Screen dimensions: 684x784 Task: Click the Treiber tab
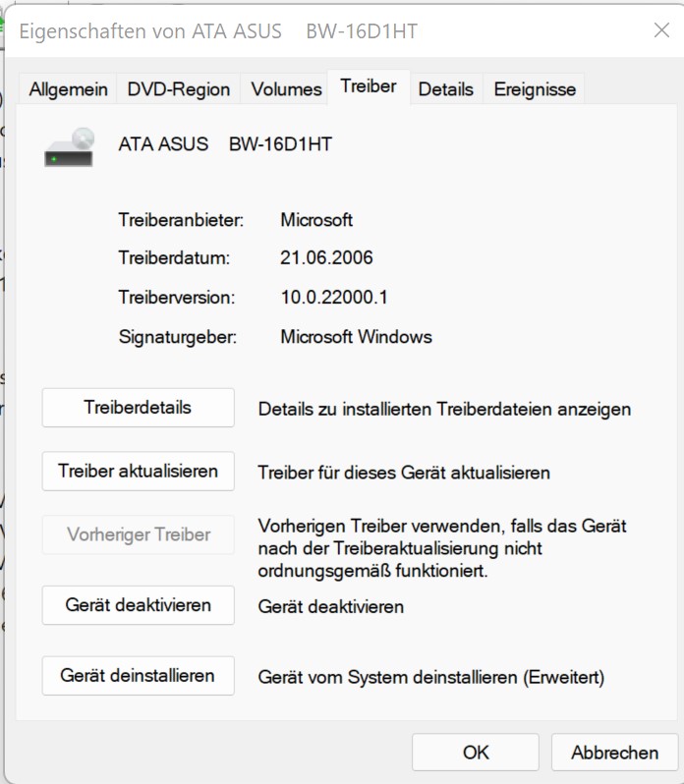(369, 86)
